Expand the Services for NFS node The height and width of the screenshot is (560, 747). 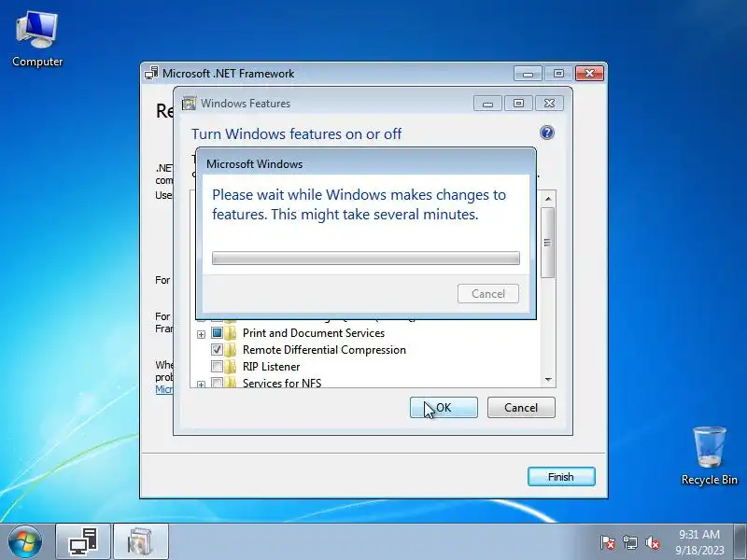[201, 384]
